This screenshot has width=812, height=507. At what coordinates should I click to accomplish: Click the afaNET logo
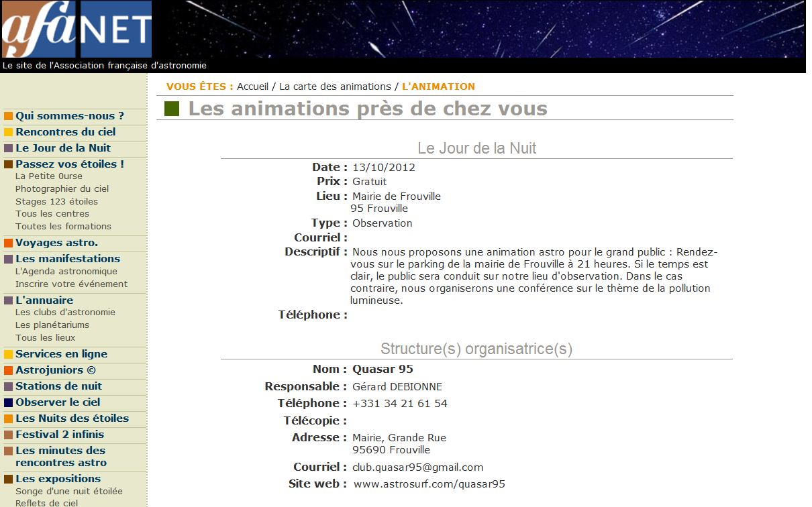[x=77, y=30]
